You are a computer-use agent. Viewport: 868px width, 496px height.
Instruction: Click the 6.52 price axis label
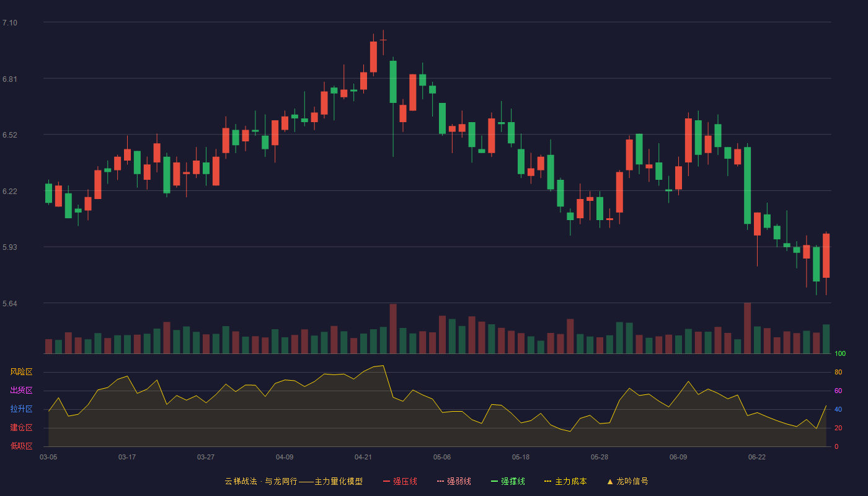coord(10,135)
